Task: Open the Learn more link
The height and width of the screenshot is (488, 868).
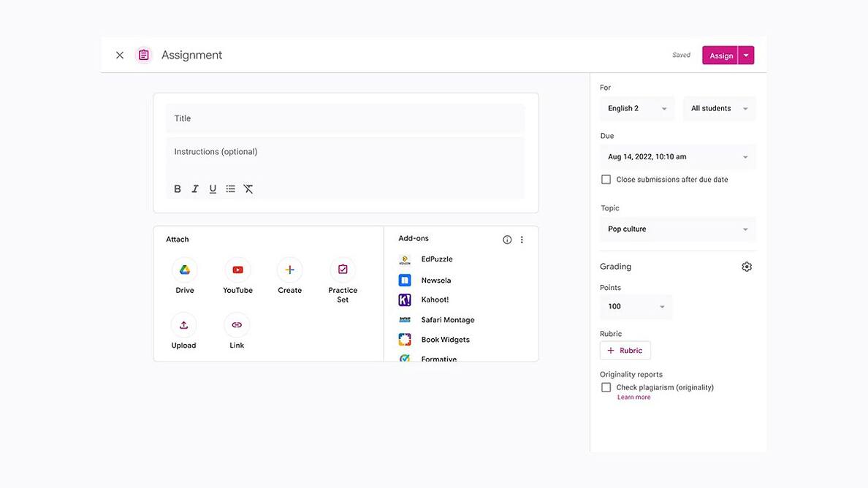Action: 633,397
